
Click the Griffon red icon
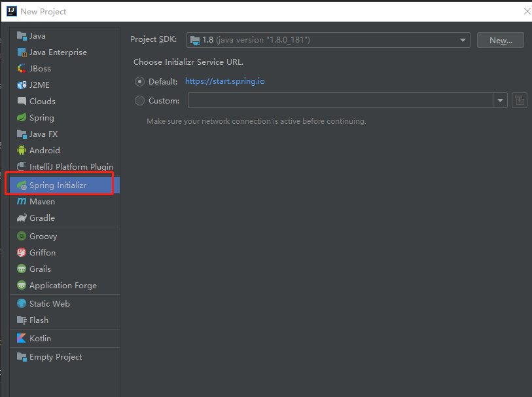pyautogui.click(x=22, y=252)
